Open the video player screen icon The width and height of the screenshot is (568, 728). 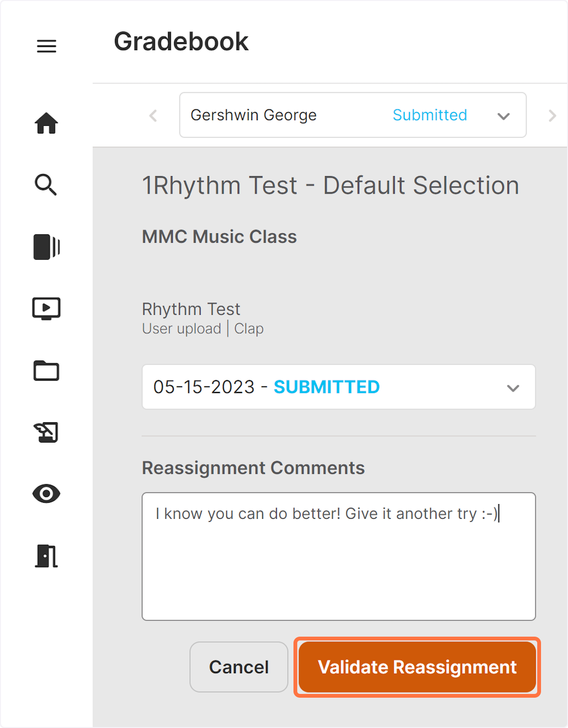point(46,309)
